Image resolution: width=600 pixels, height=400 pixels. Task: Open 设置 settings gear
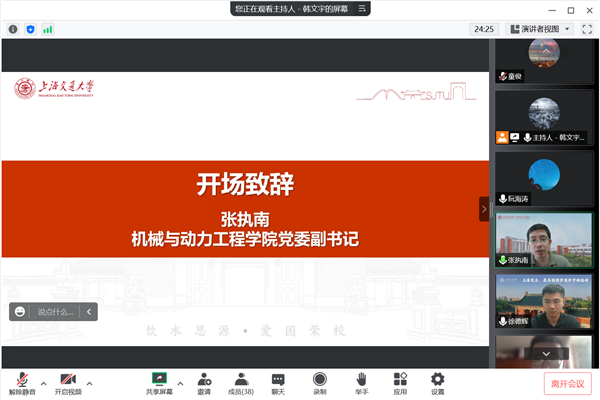coord(437,382)
